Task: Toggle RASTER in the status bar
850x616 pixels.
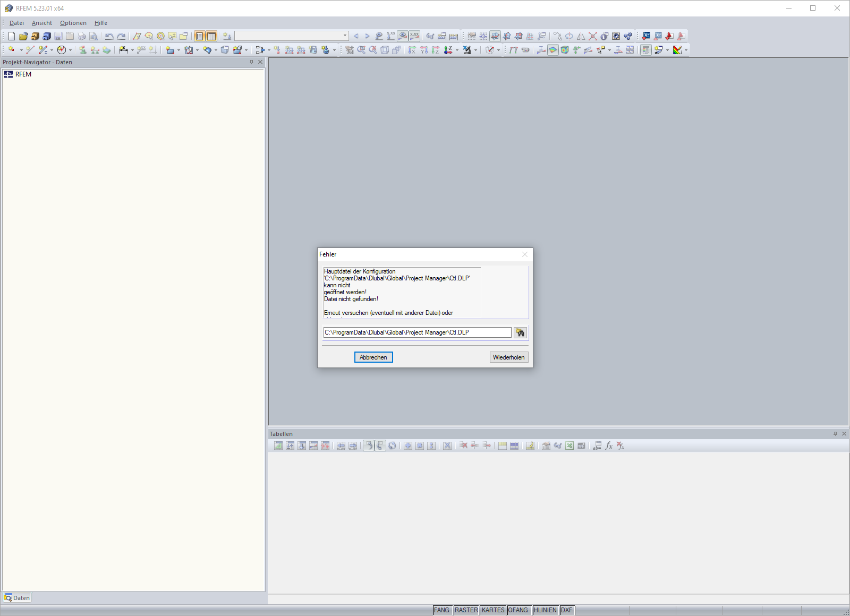Action: 466,610
